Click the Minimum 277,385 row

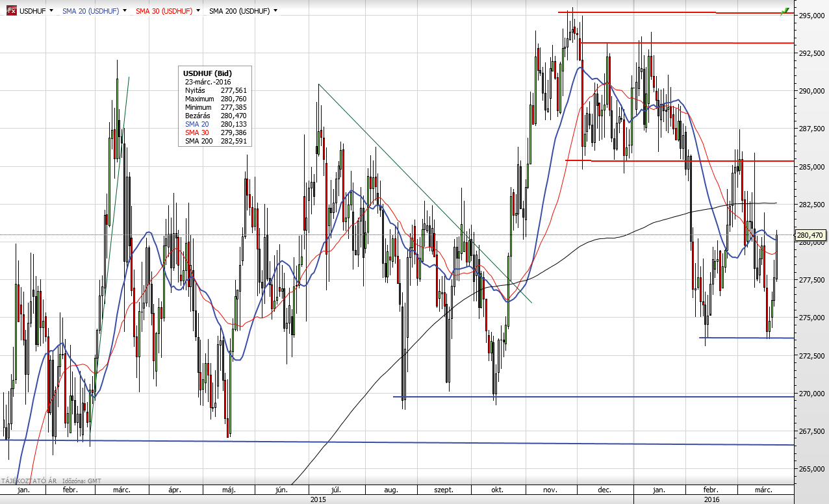pyautogui.click(x=216, y=107)
